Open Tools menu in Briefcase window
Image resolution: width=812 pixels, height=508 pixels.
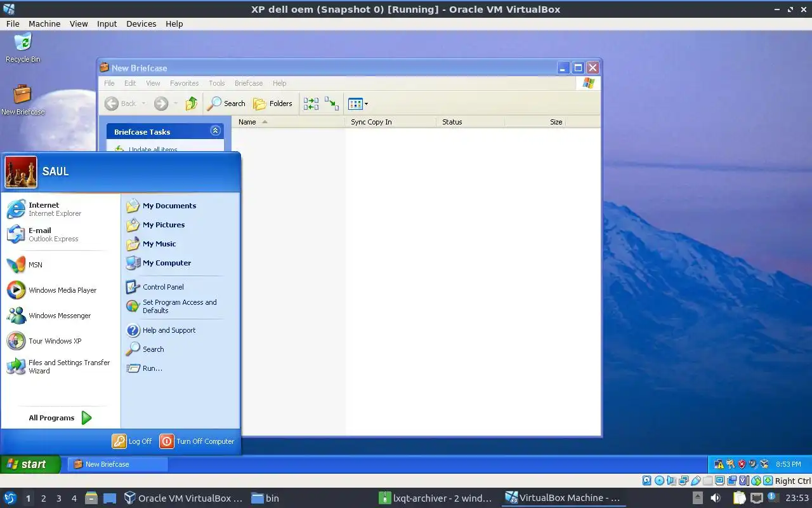pyautogui.click(x=217, y=83)
